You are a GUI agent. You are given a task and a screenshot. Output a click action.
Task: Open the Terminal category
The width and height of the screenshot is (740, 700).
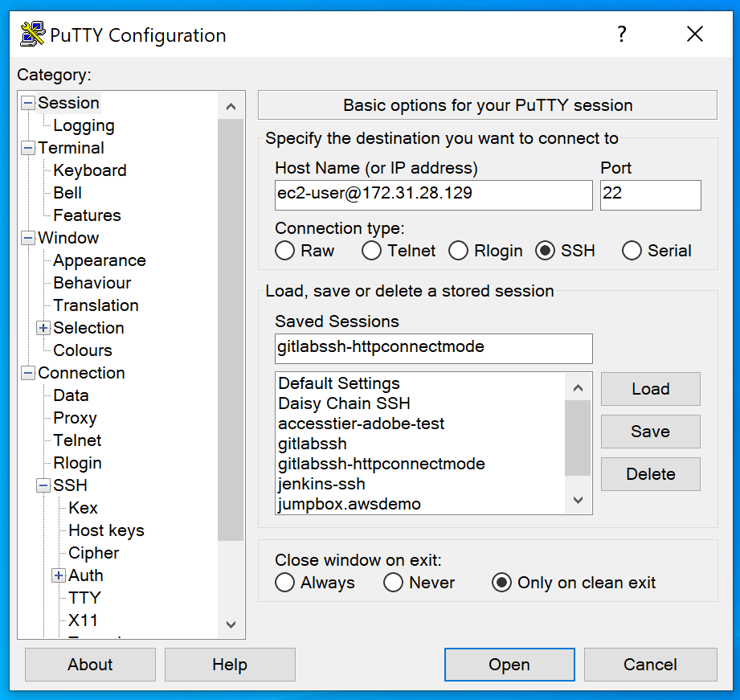tap(71, 148)
